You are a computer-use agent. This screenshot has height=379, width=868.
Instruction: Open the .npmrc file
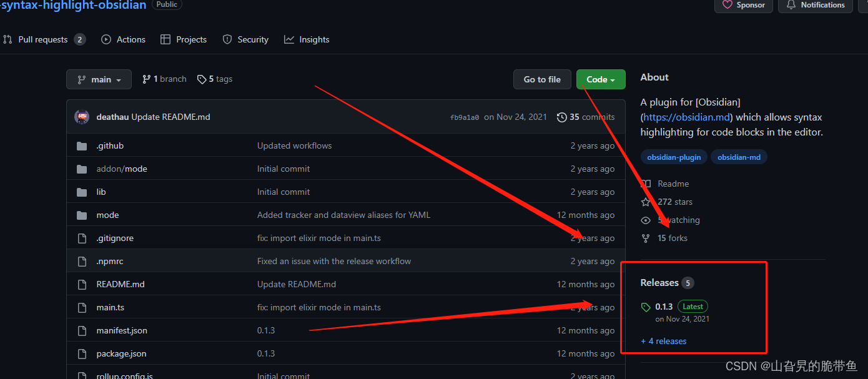[110, 261]
